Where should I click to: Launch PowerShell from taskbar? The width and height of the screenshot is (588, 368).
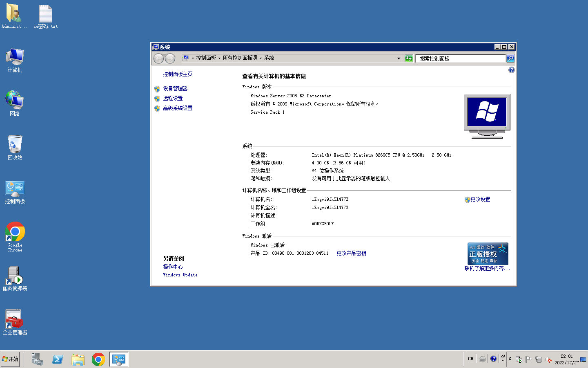pyautogui.click(x=58, y=359)
